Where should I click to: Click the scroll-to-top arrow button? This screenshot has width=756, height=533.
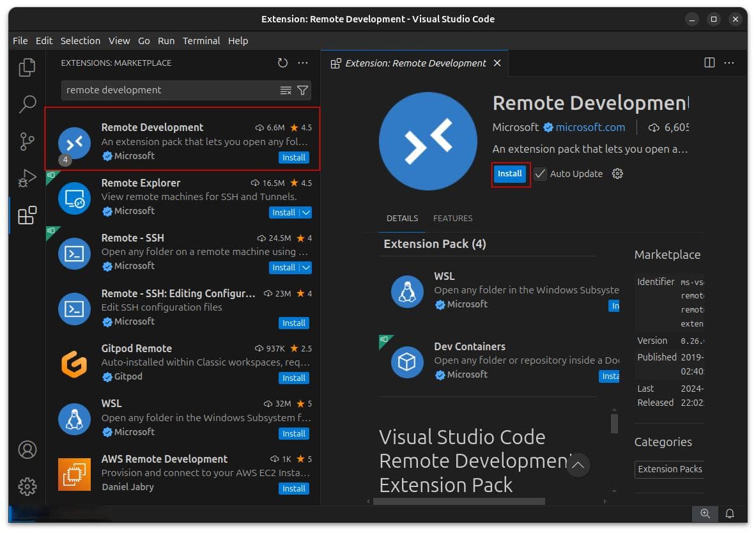pos(578,465)
